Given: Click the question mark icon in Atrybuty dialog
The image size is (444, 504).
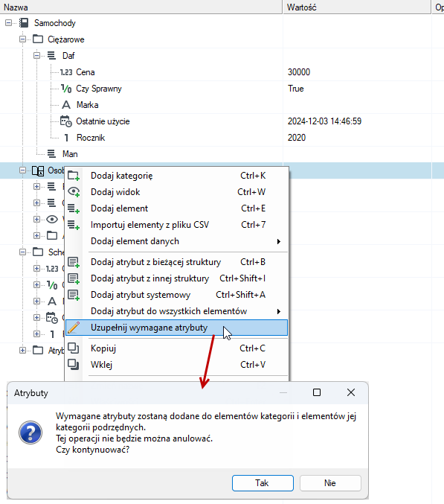Looking at the screenshot, I should pos(30,433).
